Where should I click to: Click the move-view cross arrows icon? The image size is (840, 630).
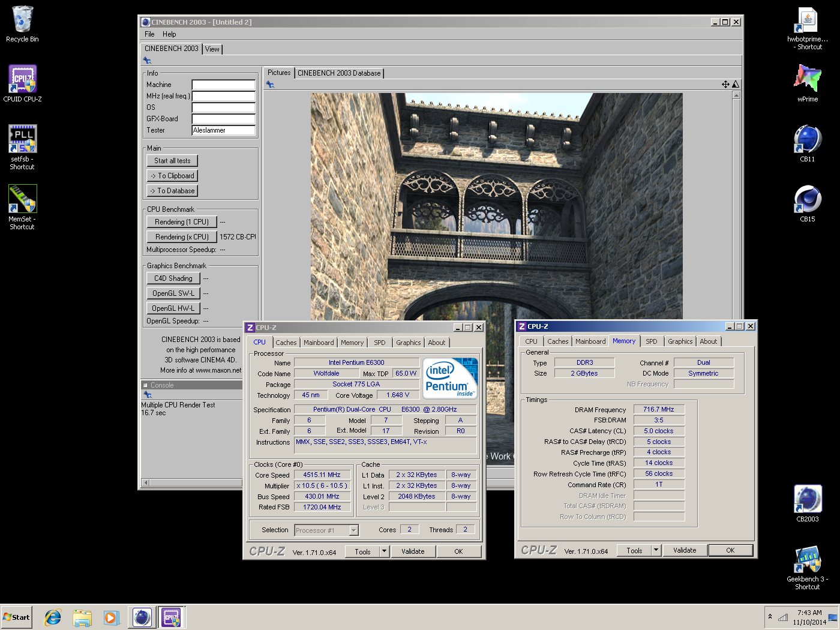point(725,85)
